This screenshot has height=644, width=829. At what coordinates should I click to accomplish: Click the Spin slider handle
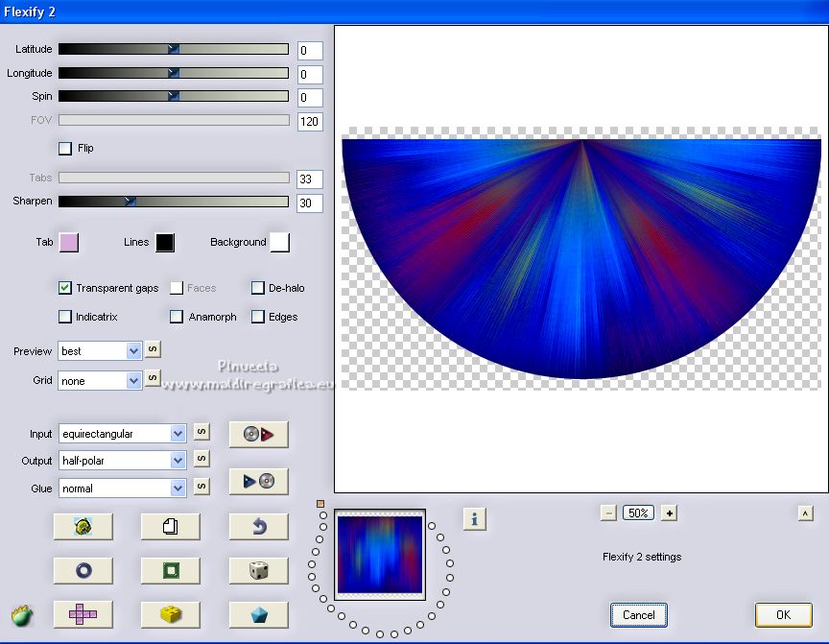click(x=174, y=96)
